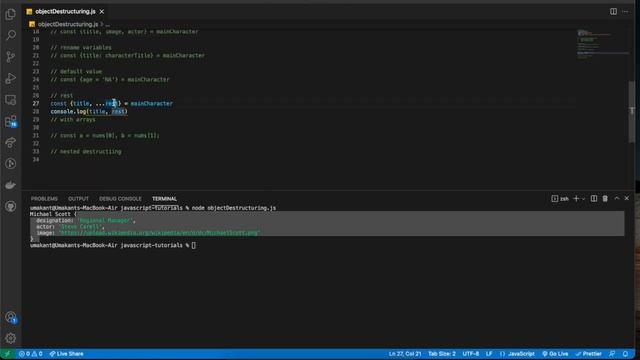640x360 pixels.
Task: Kill terminal with the trash icon
Action: [x=605, y=199]
